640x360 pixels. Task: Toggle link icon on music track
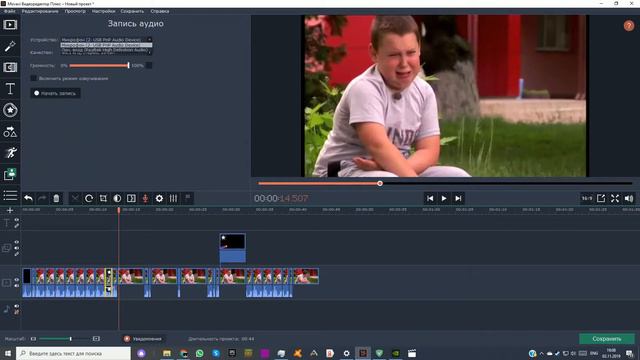click(x=17, y=312)
